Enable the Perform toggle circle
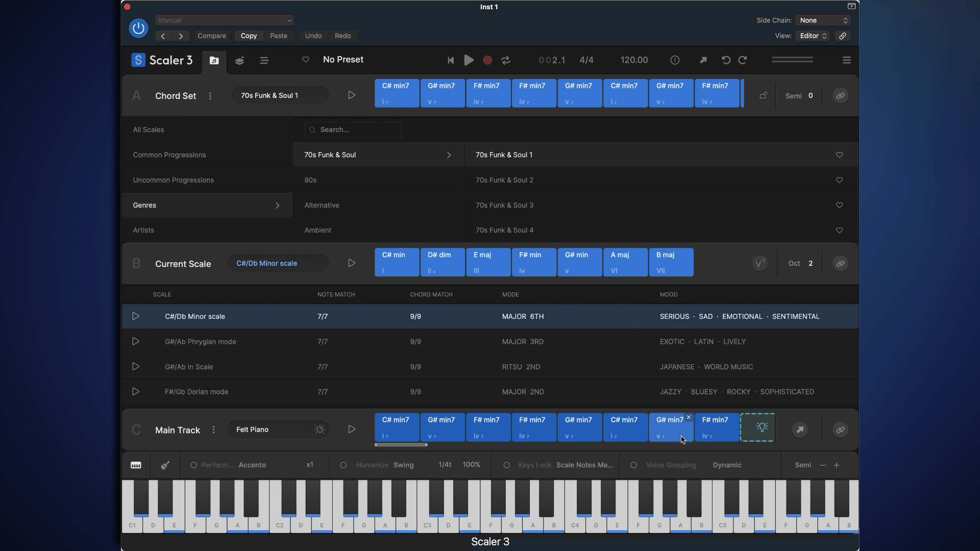The height and width of the screenshot is (551, 980). click(x=193, y=465)
